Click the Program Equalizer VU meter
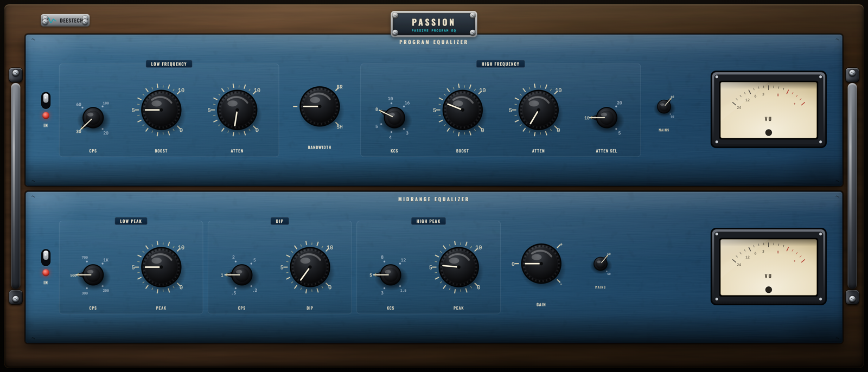Screen dimensions: 868x372 point(769,110)
